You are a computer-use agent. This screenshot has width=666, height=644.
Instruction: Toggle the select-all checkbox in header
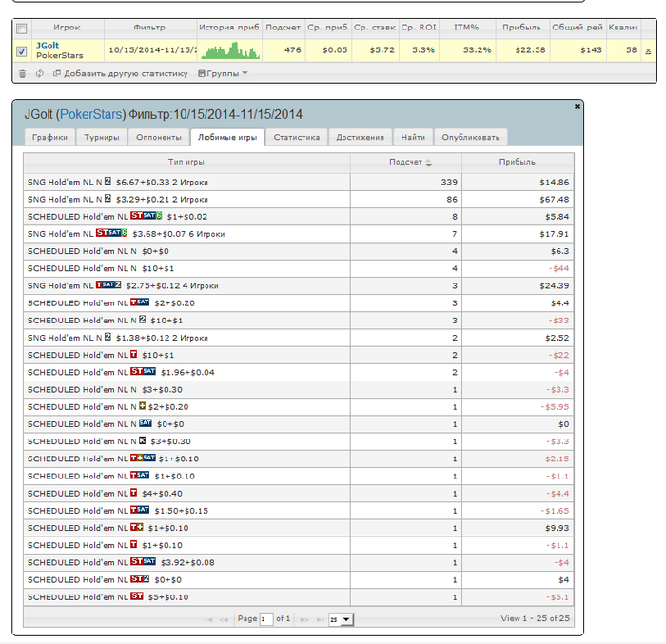click(22, 29)
